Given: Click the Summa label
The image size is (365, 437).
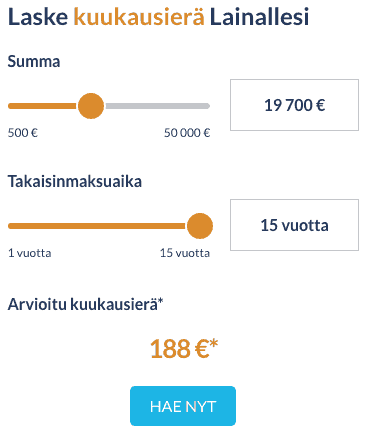Looking at the screenshot, I should pyautogui.click(x=34, y=61).
